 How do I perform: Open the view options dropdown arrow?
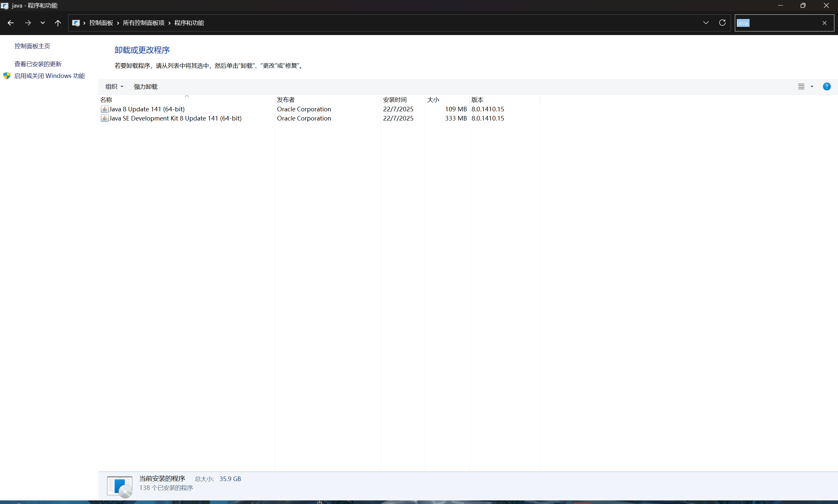click(x=812, y=86)
